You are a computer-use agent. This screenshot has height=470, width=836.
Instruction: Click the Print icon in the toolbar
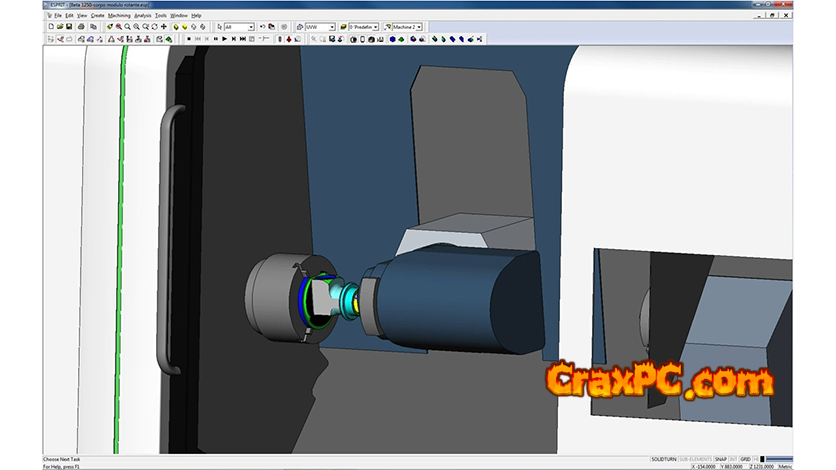click(81, 27)
